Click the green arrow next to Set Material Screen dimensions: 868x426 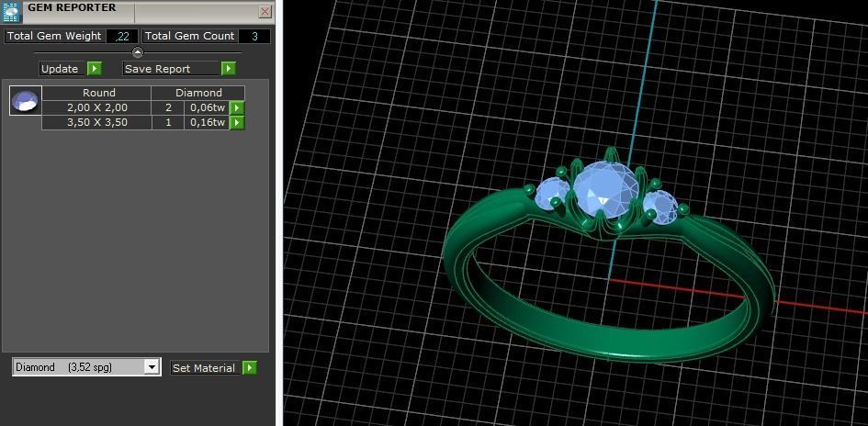tap(250, 368)
